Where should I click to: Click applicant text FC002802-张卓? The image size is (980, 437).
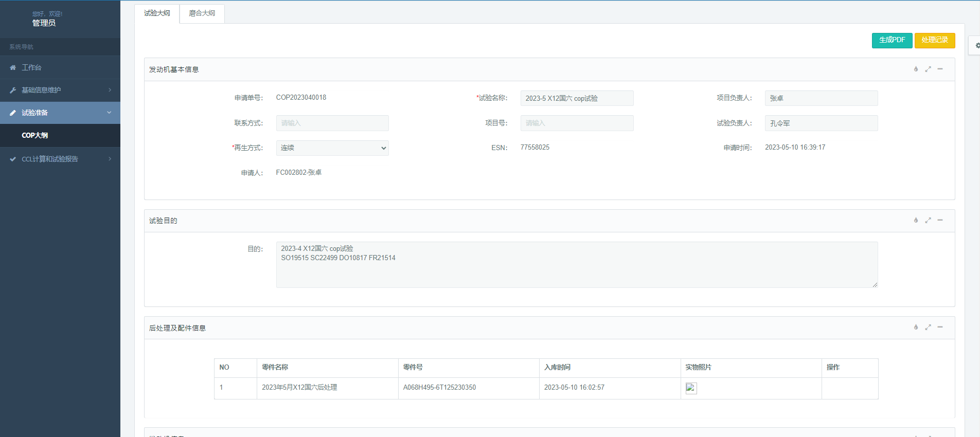(299, 172)
